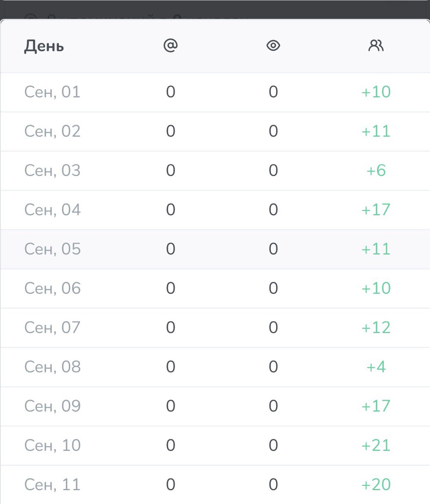Image resolution: width=430 pixels, height=504 pixels.
Task: Click the Сен, 06 date label
Action: pyautogui.click(x=52, y=288)
